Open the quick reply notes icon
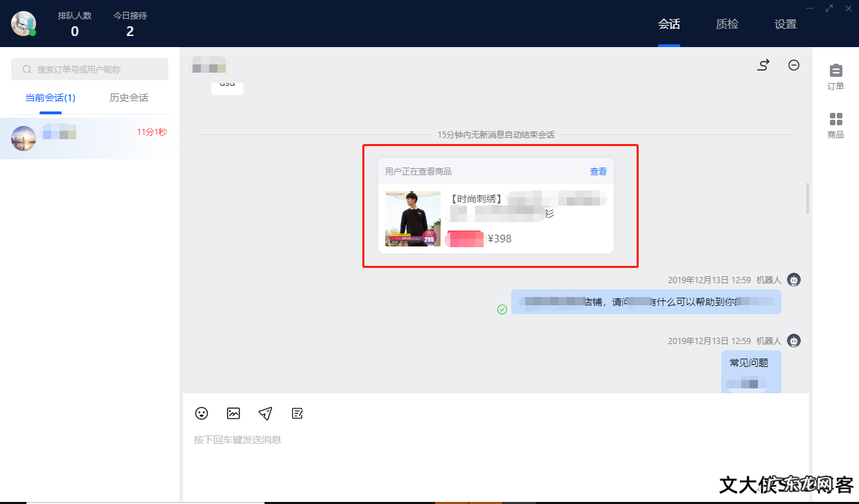The image size is (859, 504). [296, 413]
